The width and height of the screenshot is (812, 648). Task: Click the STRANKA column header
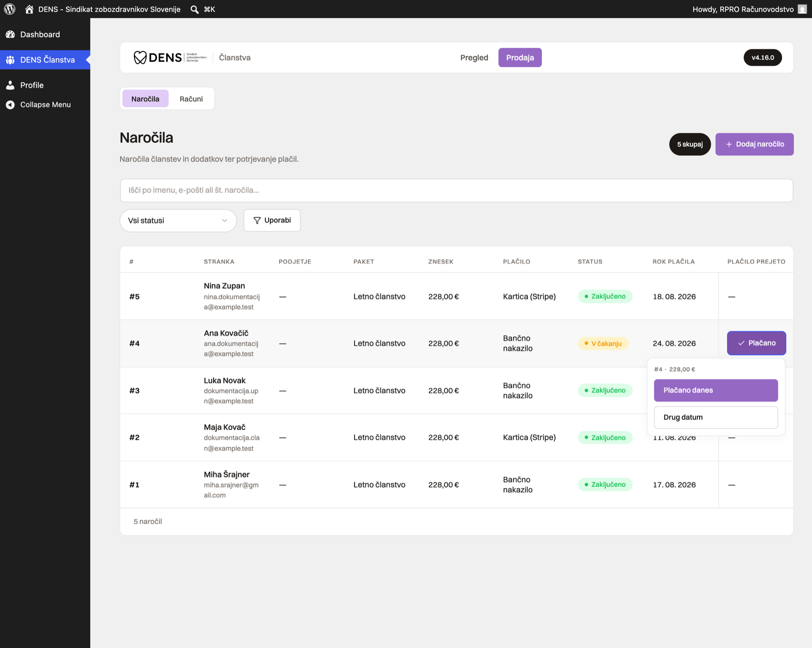(219, 262)
